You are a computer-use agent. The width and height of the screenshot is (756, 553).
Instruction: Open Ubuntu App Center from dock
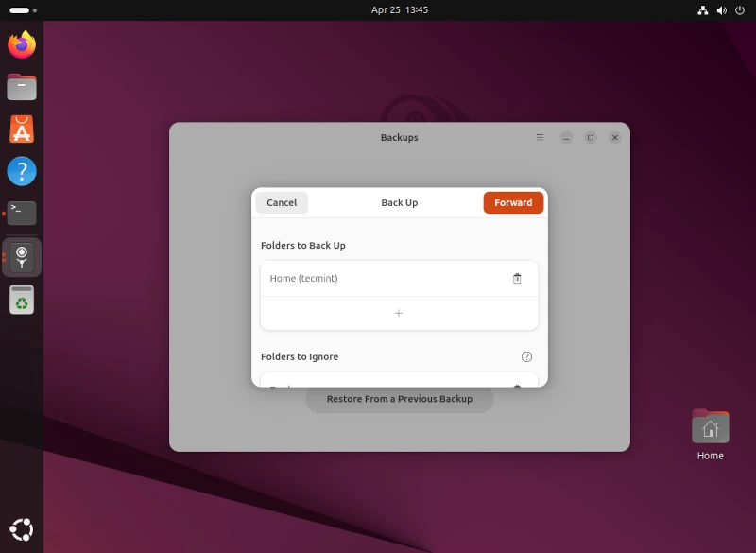click(x=22, y=129)
